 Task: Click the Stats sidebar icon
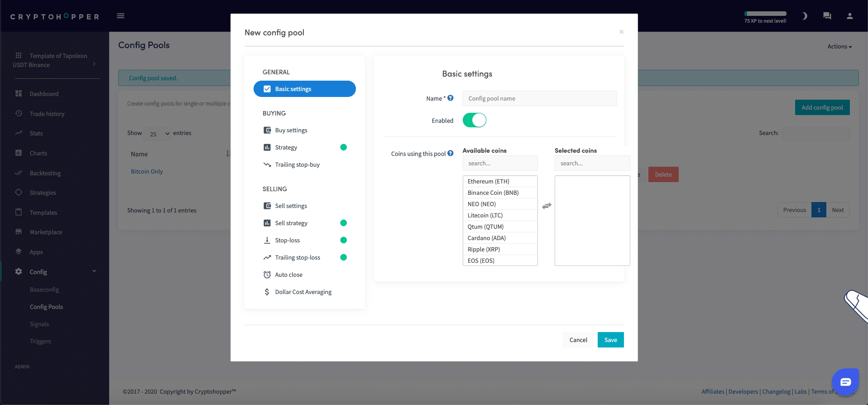tap(19, 133)
